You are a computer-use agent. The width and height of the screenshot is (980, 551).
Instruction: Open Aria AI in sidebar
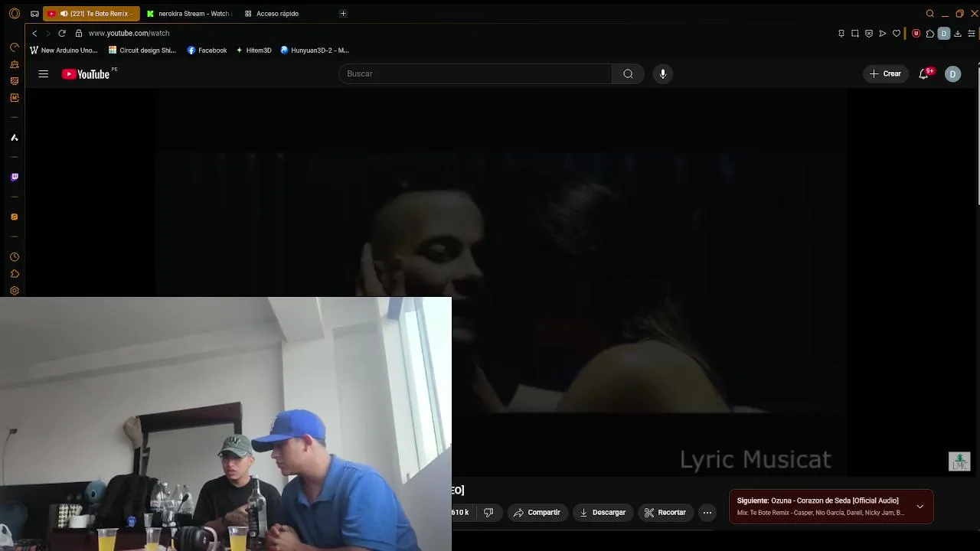pyautogui.click(x=14, y=138)
